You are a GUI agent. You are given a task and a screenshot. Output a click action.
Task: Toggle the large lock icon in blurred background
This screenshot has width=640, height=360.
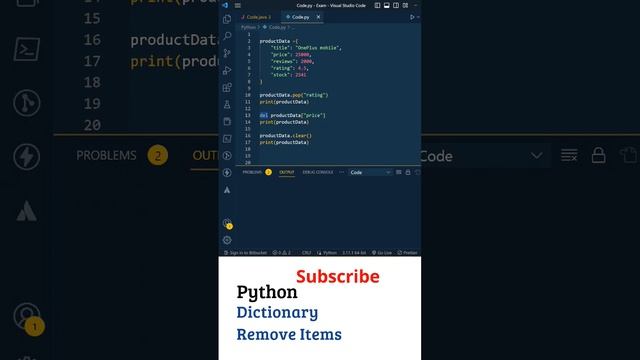coord(598,156)
